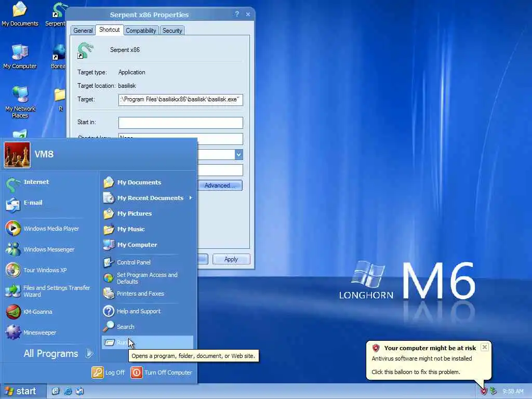This screenshot has width=532, height=399.
Task: Select the Serpent shortcut on the desktop
Action: click(x=56, y=14)
